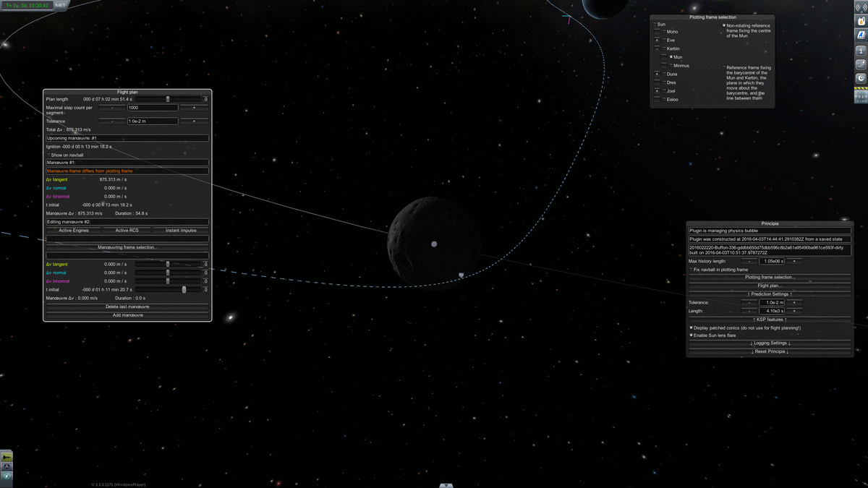Click the orbit trajectory toolbar icon
Screen dimensions: 868x488
[861, 64]
